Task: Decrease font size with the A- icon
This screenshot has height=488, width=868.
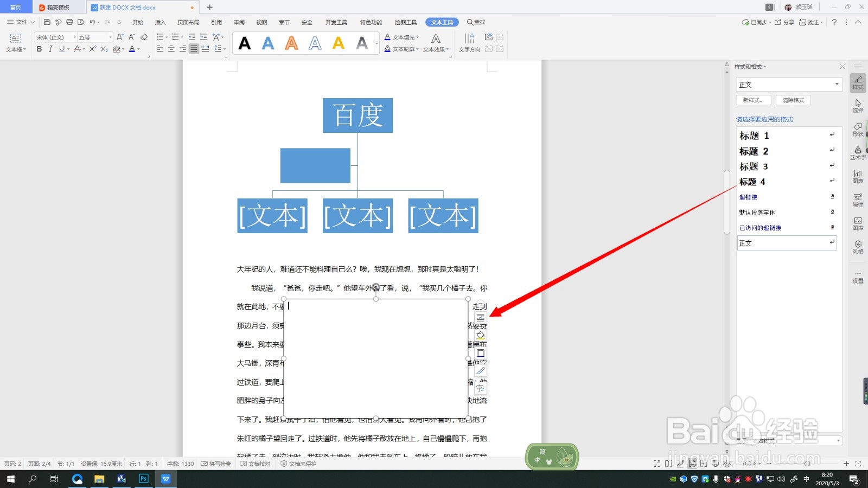Action: (x=131, y=37)
